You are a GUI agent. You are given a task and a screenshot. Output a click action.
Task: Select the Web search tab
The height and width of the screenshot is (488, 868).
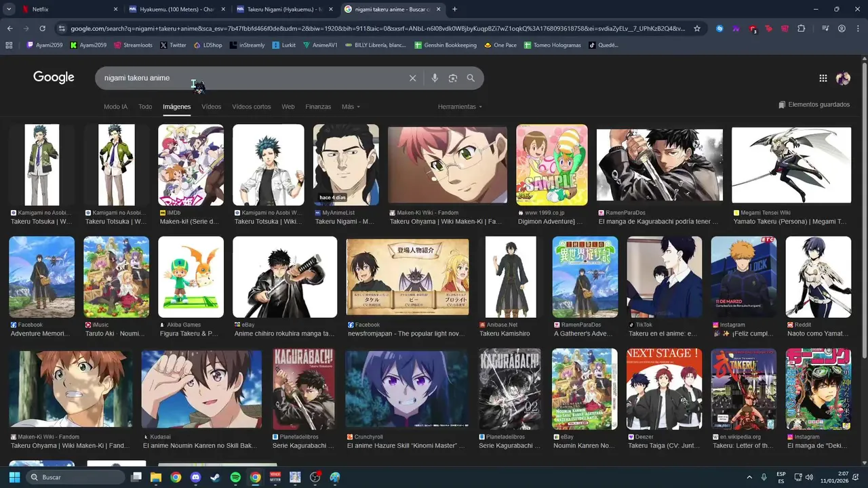(x=288, y=106)
